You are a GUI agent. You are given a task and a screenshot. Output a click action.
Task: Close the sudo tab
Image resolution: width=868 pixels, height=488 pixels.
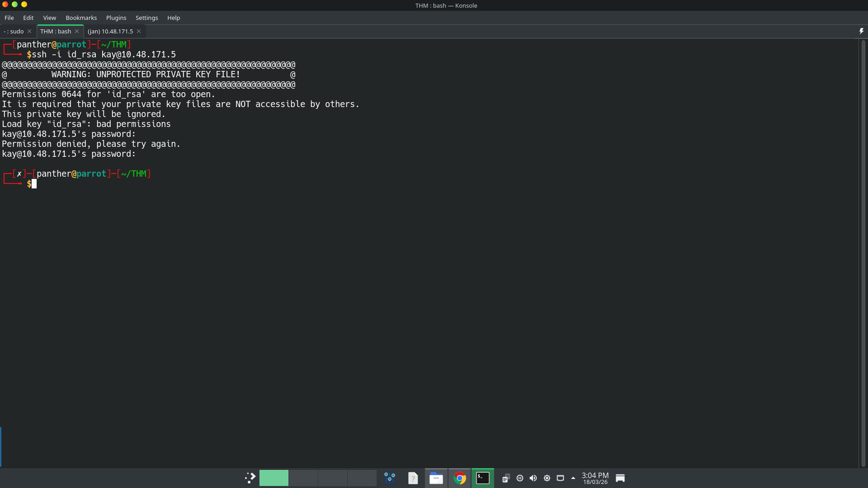(29, 31)
